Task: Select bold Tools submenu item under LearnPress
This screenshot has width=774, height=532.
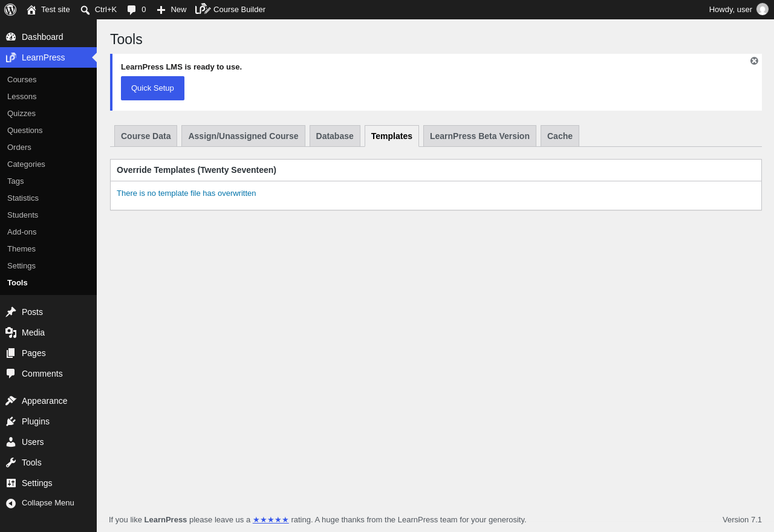Action: [18, 283]
